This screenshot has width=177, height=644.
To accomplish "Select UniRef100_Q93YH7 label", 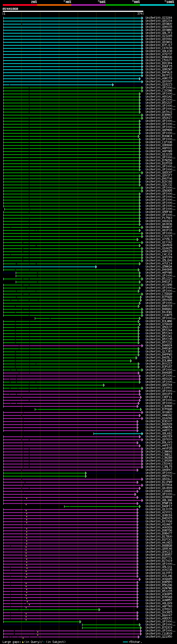I will pos(159,81).
